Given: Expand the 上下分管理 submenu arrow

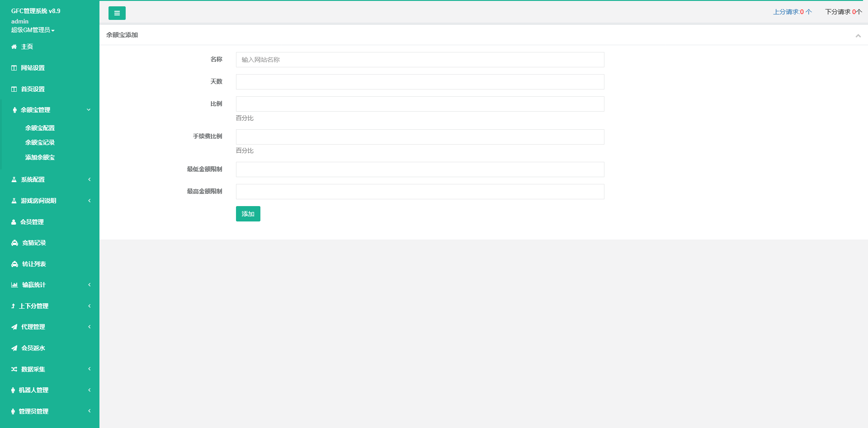Looking at the screenshot, I should coord(89,306).
